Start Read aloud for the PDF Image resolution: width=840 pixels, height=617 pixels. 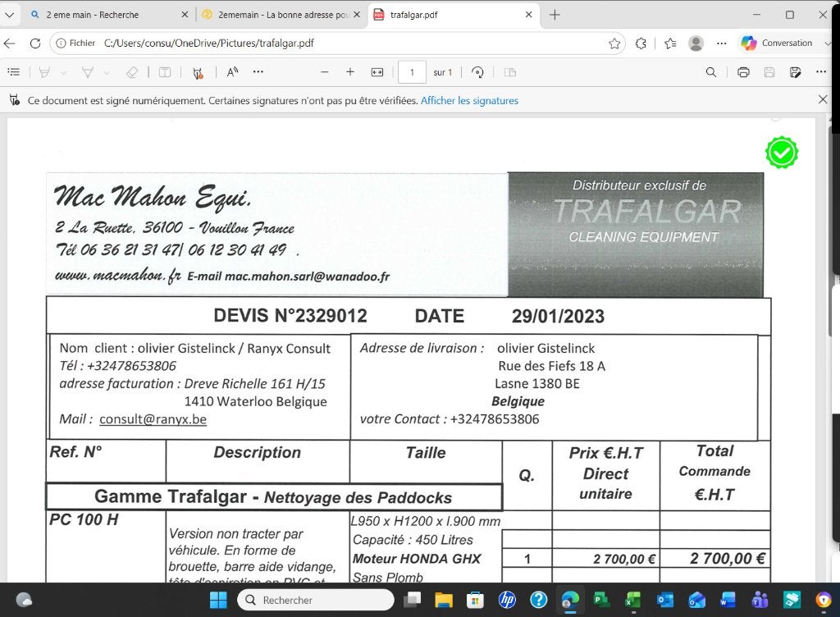pos(232,72)
